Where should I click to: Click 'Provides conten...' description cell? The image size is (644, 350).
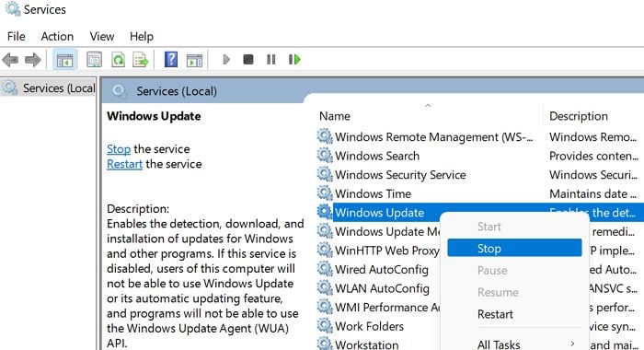(593, 156)
